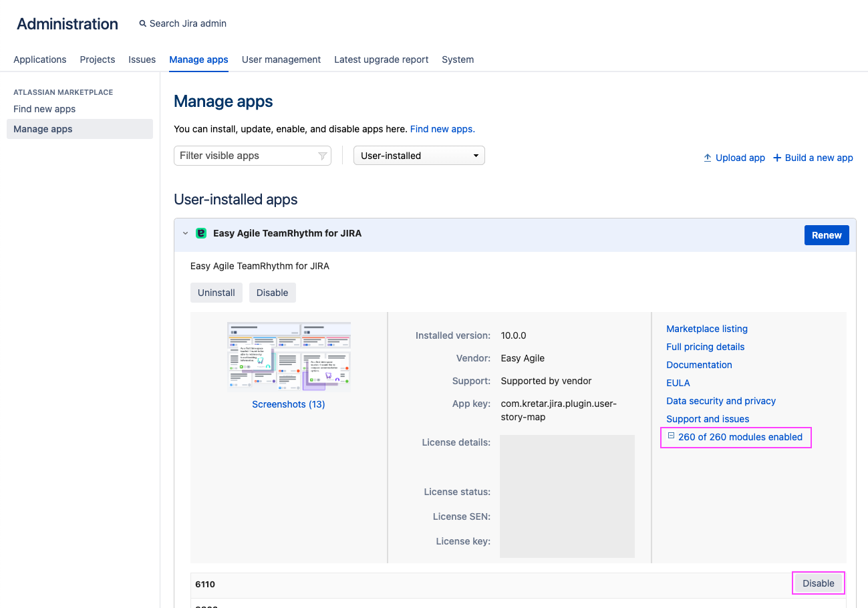Screen dimensions: 868x608
Task: Click the Uninstall button
Action: click(x=216, y=293)
